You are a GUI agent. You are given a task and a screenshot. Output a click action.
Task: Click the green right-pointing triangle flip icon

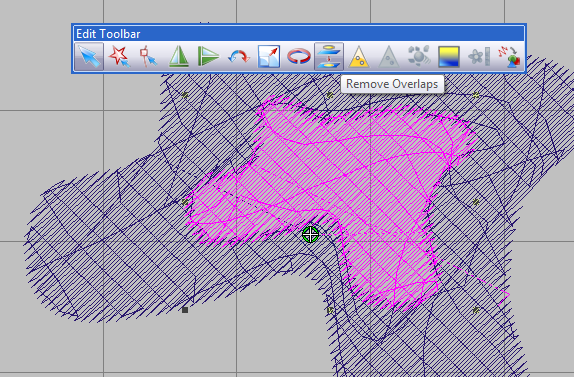click(209, 57)
